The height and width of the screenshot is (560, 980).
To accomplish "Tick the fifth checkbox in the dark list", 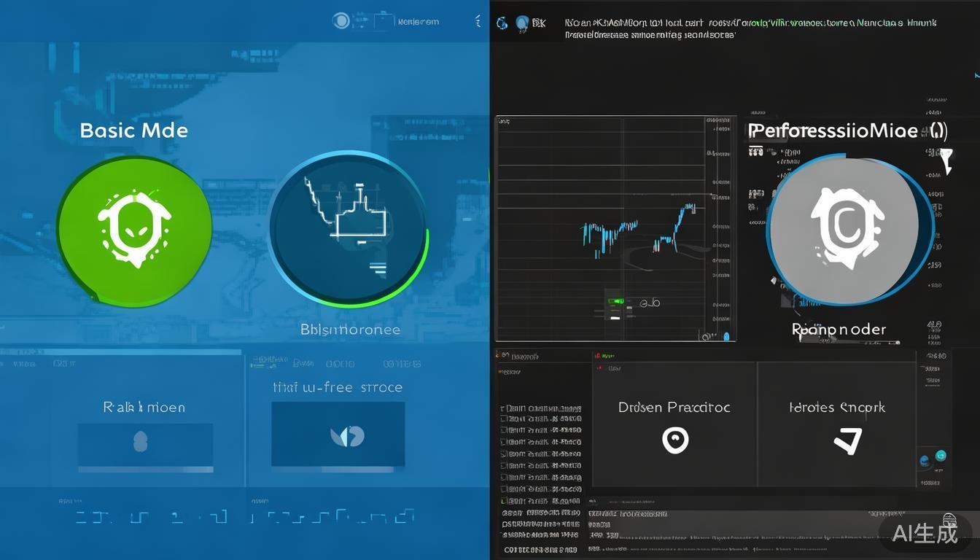I will click(503, 454).
